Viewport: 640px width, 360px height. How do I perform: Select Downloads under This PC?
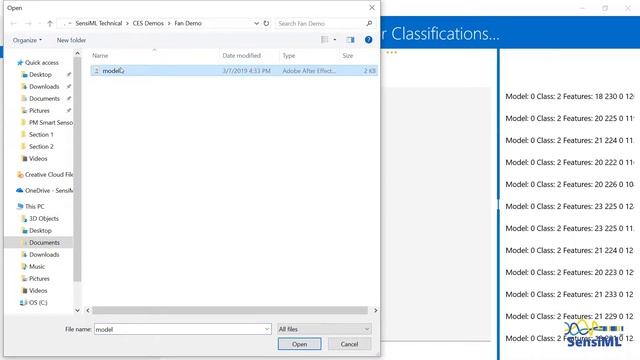(x=44, y=254)
